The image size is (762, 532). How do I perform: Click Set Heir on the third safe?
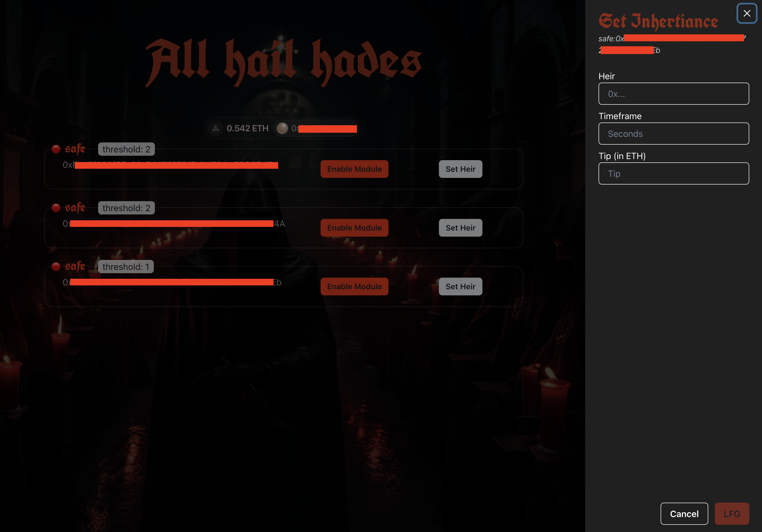point(460,286)
